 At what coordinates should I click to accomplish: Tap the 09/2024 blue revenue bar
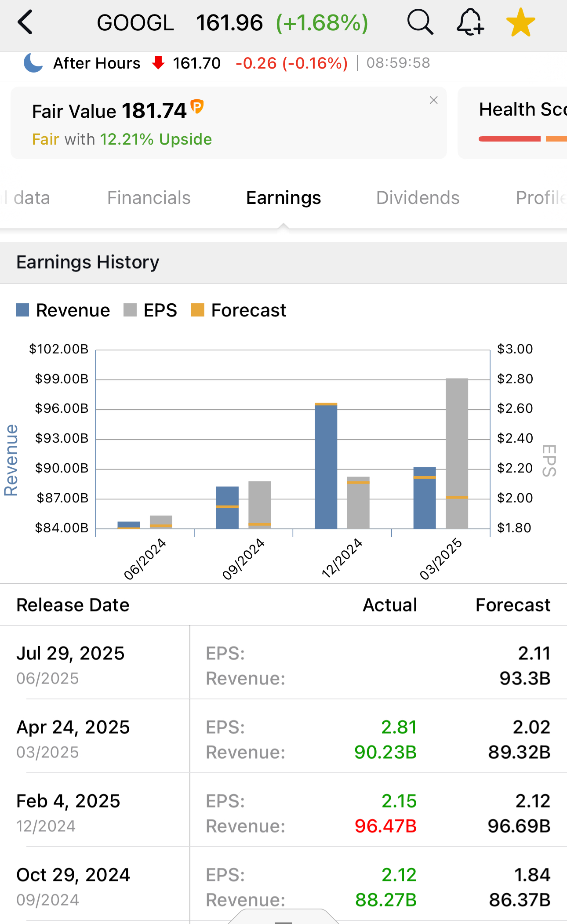[227, 508]
